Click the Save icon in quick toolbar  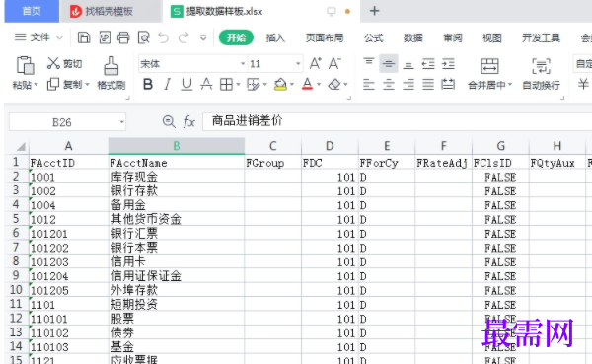(x=84, y=37)
